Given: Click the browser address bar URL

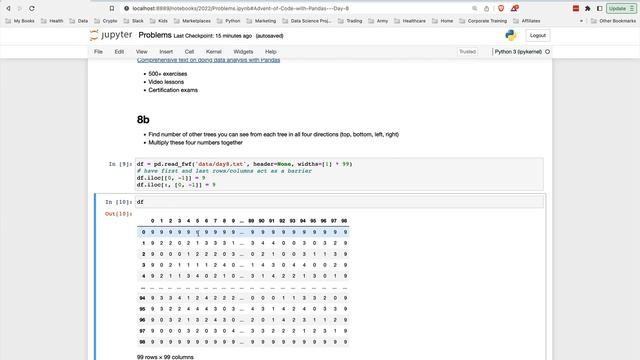Looking at the screenshot, I should click(x=240, y=8).
